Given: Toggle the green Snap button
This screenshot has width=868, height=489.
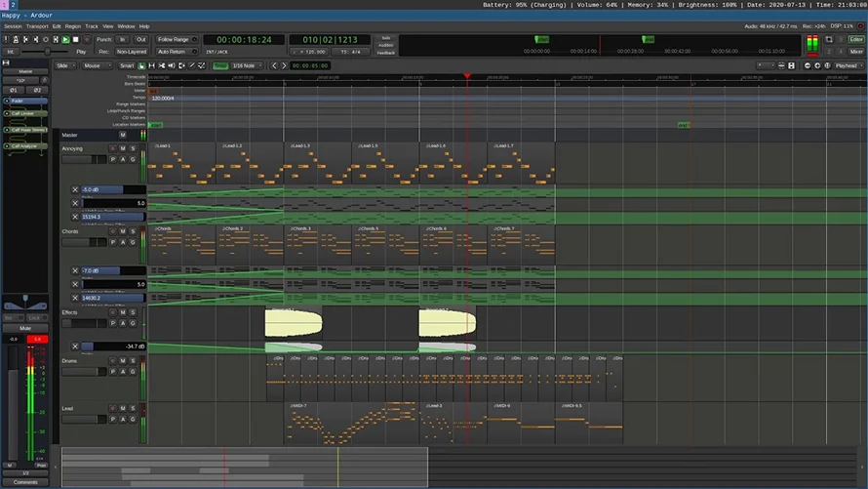Looking at the screenshot, I should pyautogui.click(x=220, y=65).
